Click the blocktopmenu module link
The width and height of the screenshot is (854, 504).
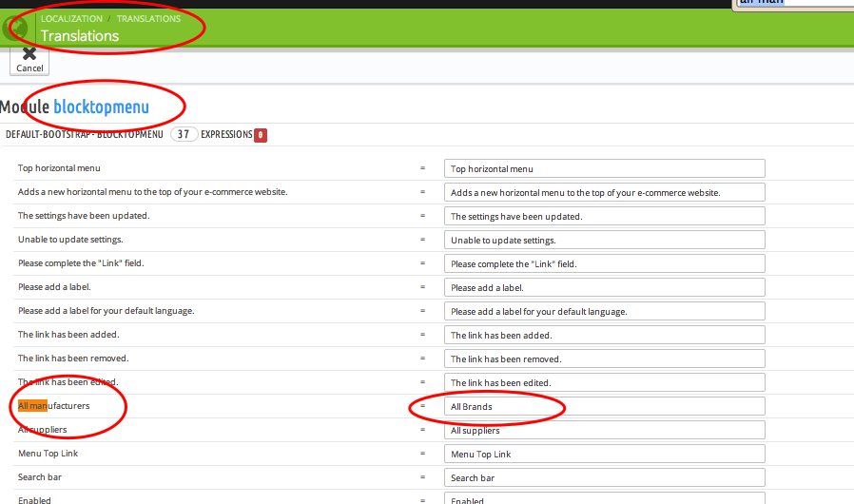pyautogui.click(x=102, y=107)
